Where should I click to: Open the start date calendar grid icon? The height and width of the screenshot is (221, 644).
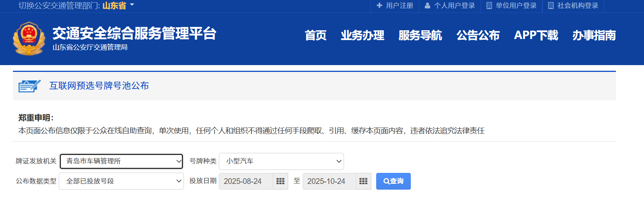pos(280,181)
